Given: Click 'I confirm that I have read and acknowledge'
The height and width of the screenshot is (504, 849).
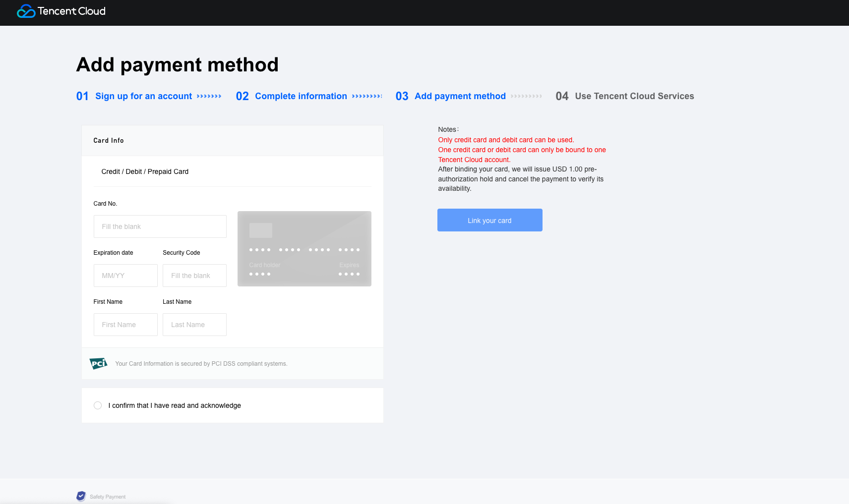Looking at the screenshot, I should click(x=175, y=405).
